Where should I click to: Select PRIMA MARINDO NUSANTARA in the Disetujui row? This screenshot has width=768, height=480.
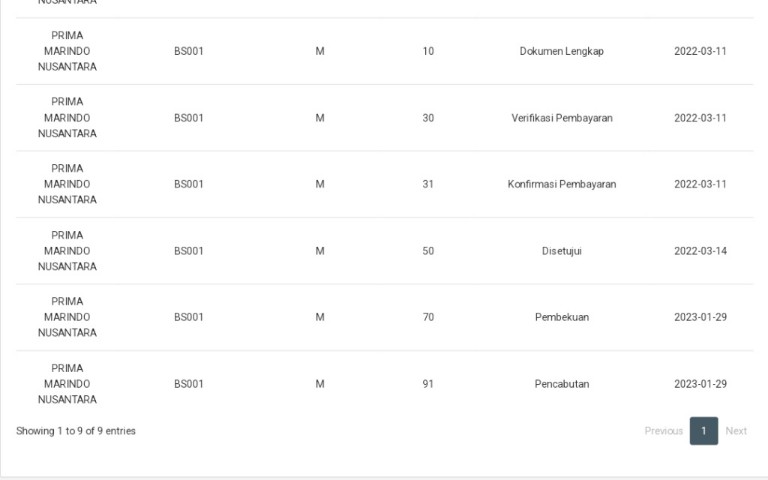coord(67,251)
